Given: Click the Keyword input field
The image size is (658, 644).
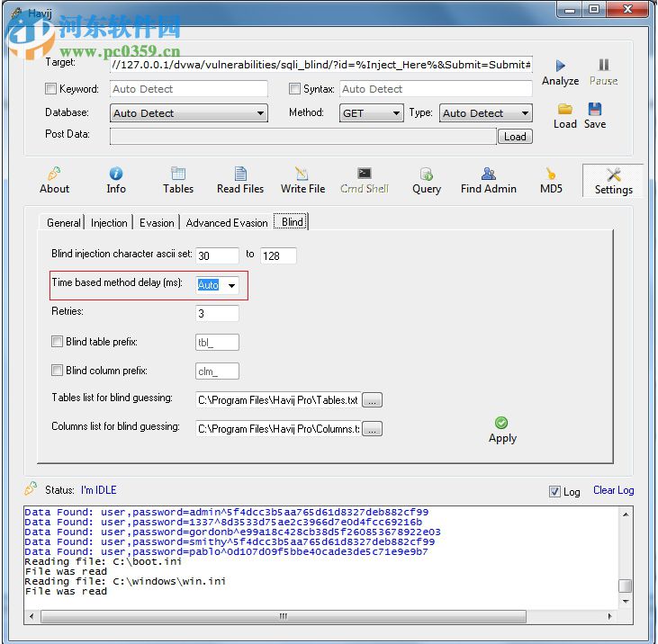Looking at the screenshot, I should coord(189,89).
